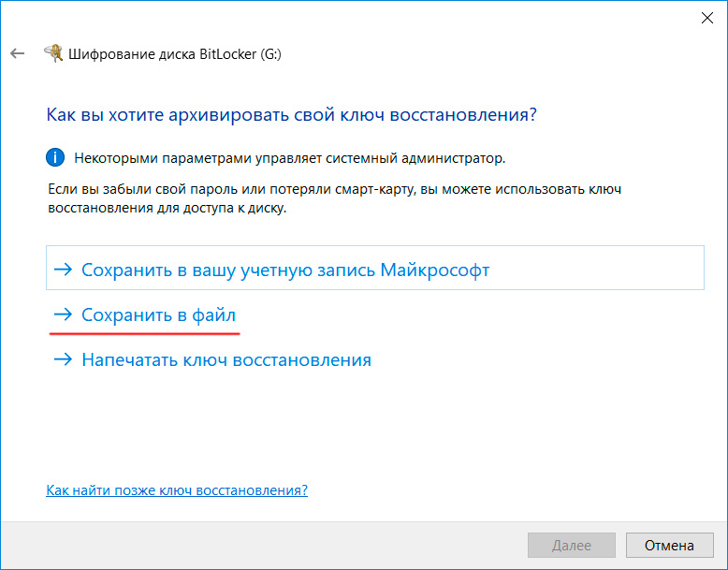Click the BitLocker key icon in the title

55,53
